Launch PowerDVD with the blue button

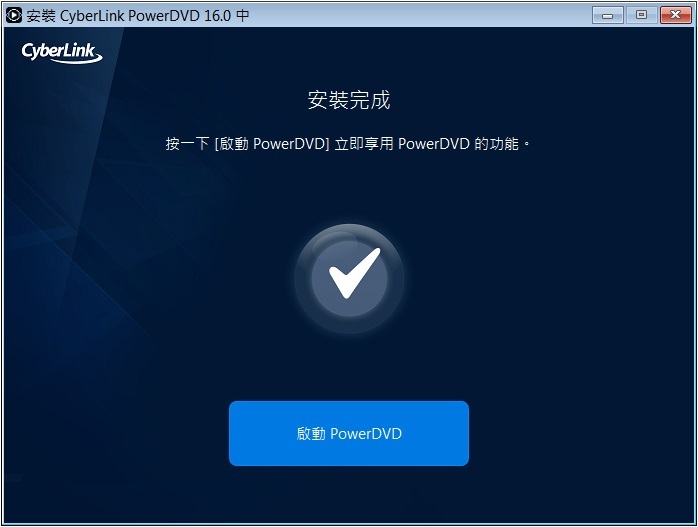point(349,434)
